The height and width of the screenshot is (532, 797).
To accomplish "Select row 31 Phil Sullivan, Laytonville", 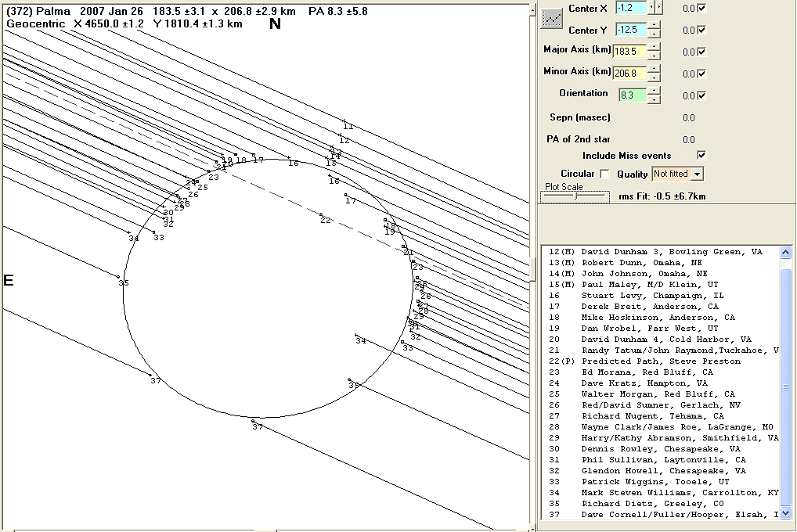I will pyautogui.click(x=660, y=460).
